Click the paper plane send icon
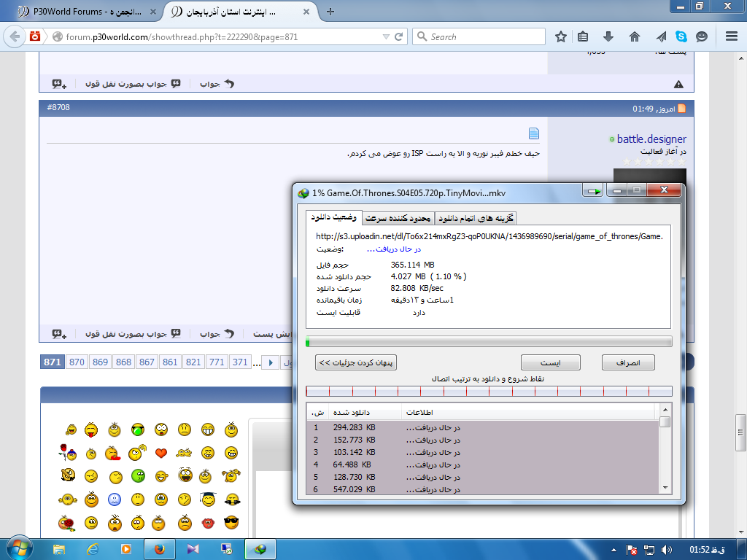Image resolution: width=747 pixels, height=560 pixels. click(661, 36)
